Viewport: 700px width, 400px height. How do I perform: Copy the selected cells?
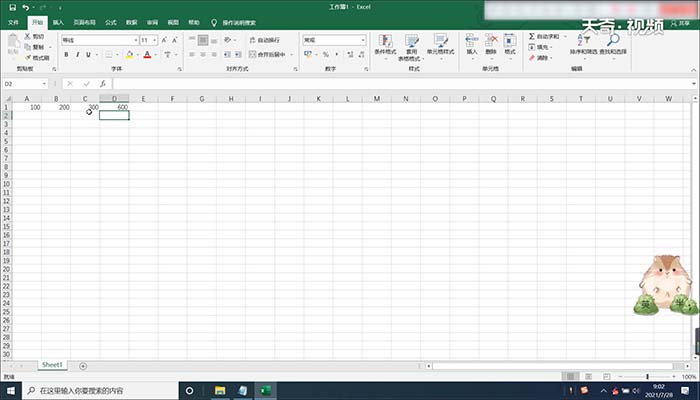point(34,47)
